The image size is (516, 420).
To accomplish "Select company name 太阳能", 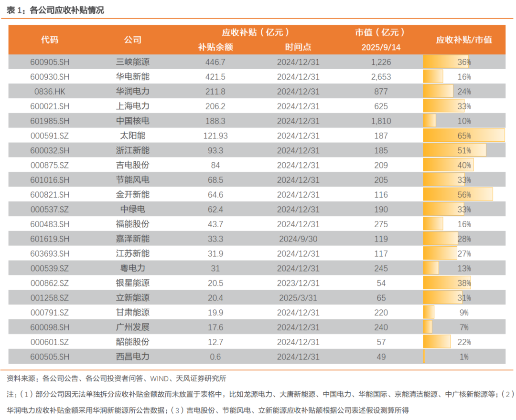I will pyautogui.click(x=133, y=136).
